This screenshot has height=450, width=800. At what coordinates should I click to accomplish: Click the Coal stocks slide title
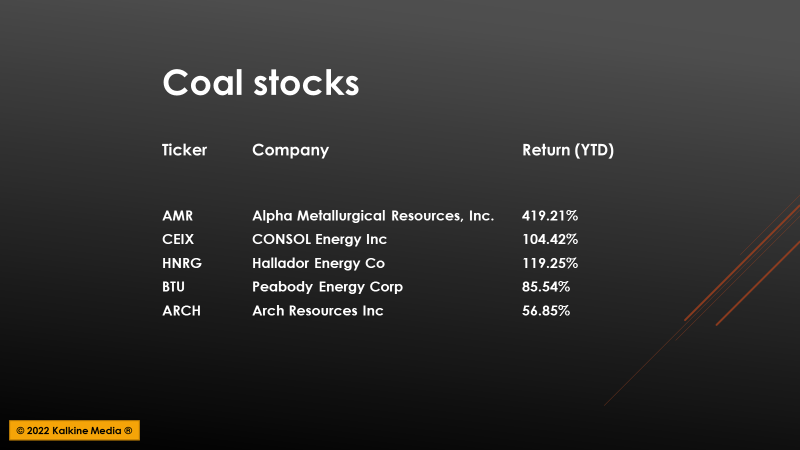(x=261, y=82)
